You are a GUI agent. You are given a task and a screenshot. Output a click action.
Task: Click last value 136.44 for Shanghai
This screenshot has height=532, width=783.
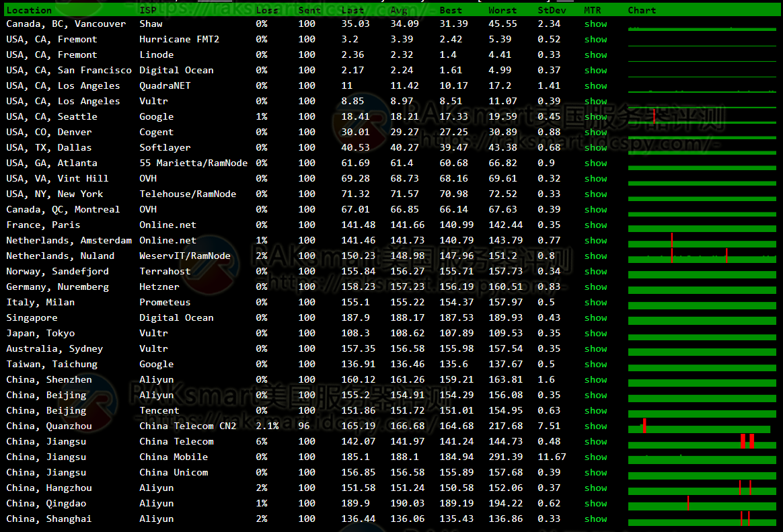click(x=359, y=519)
